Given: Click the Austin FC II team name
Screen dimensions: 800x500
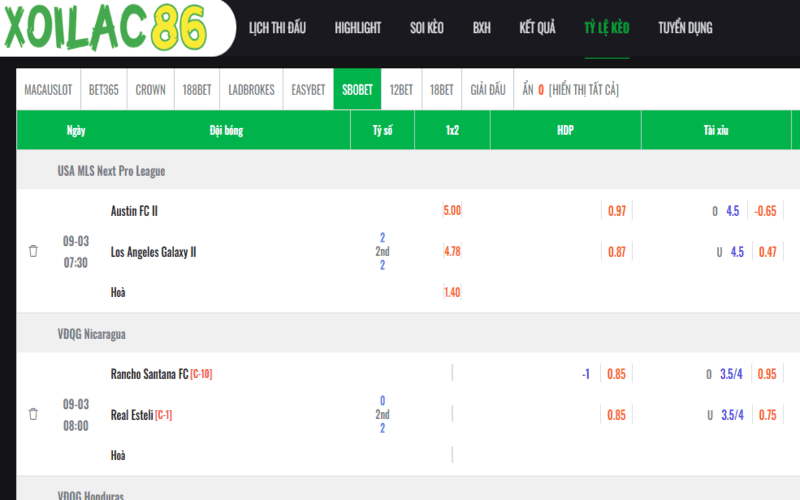Looking at the screenshot, I should (134, 211).
